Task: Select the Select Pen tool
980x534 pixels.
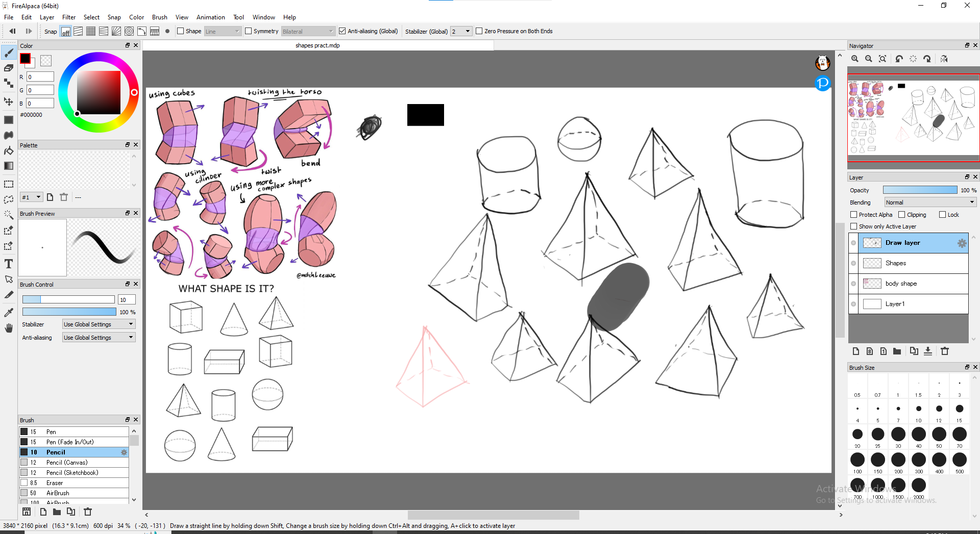Action: click(9, 231)
